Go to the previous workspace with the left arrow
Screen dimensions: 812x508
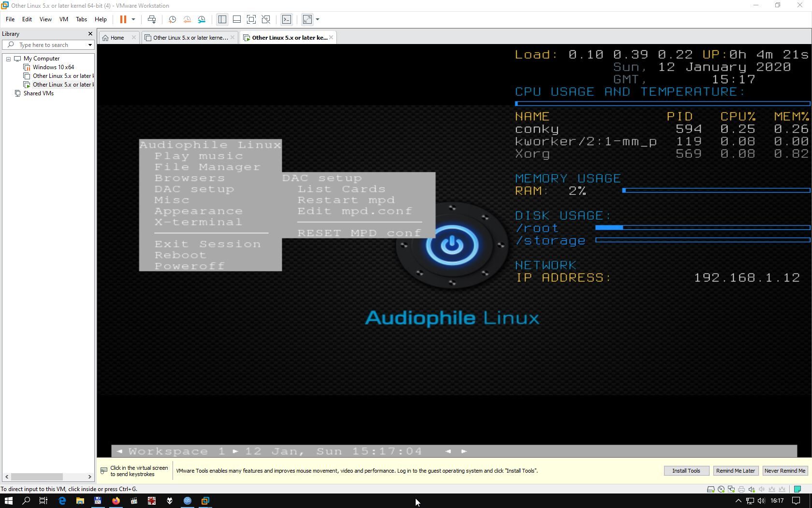coord(119,451)
